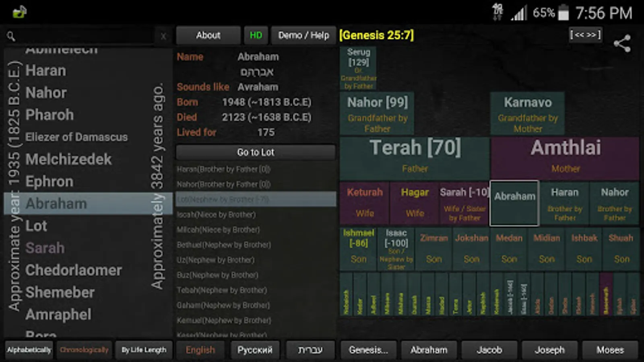Viewport: 644px width, 362px height.
Task: Open Terah [70] father tile
Action: coord(415,158)
